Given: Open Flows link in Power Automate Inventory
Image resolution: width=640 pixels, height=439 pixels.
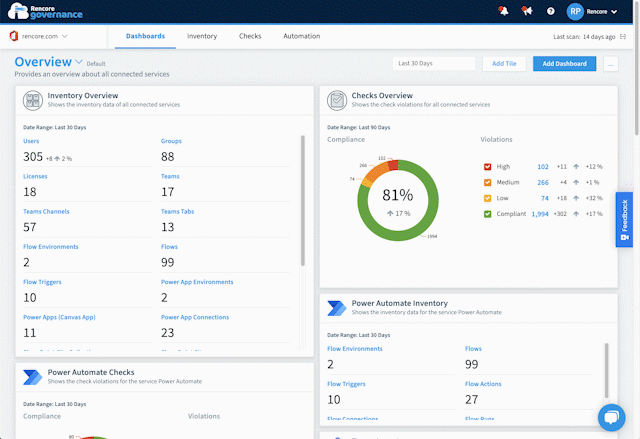Looking at the screenshot, I should point(473,349).
